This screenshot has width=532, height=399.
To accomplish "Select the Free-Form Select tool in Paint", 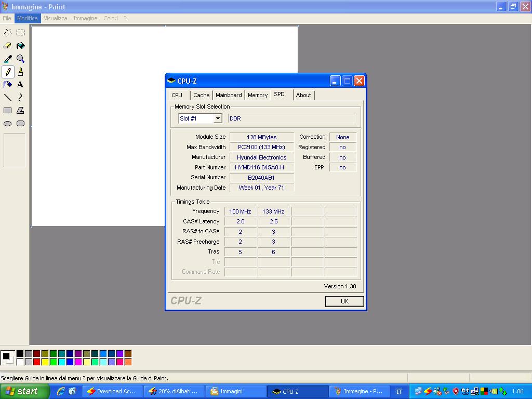I will [x=7, y=33].
